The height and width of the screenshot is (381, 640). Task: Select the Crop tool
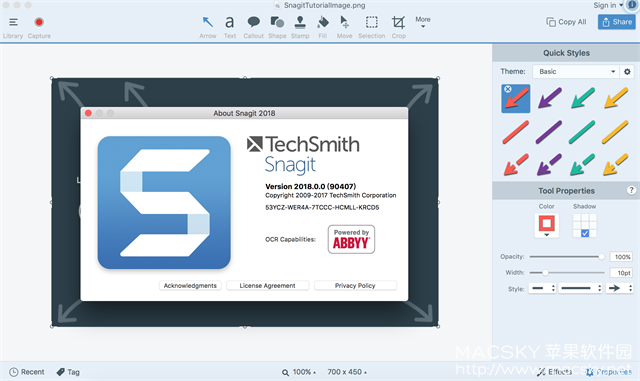(x=398, y=27)
